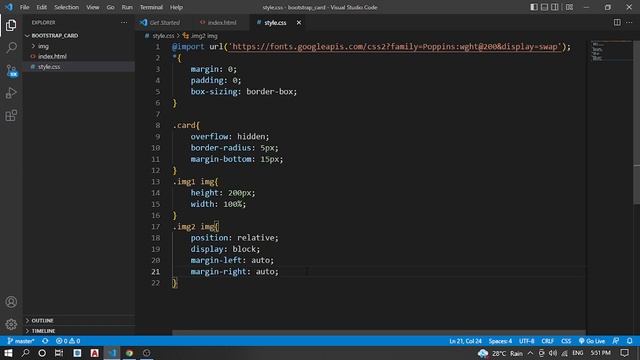Toggle the secondary side bar visibility
640x360 pixels.
coord(555,7)
